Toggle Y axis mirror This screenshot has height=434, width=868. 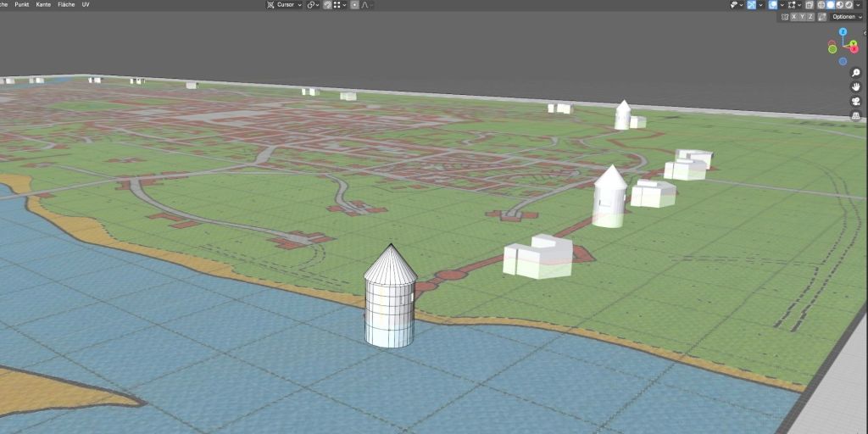802,17
